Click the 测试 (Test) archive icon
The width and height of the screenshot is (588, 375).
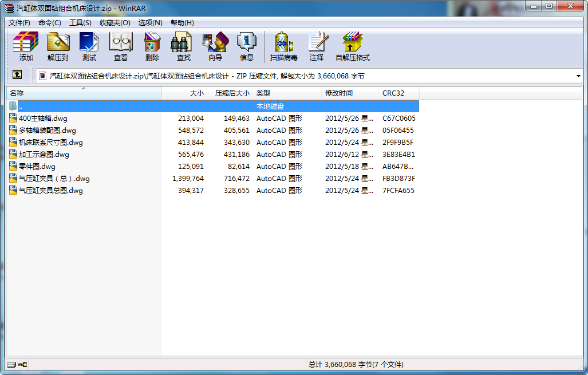click(89, 46)
